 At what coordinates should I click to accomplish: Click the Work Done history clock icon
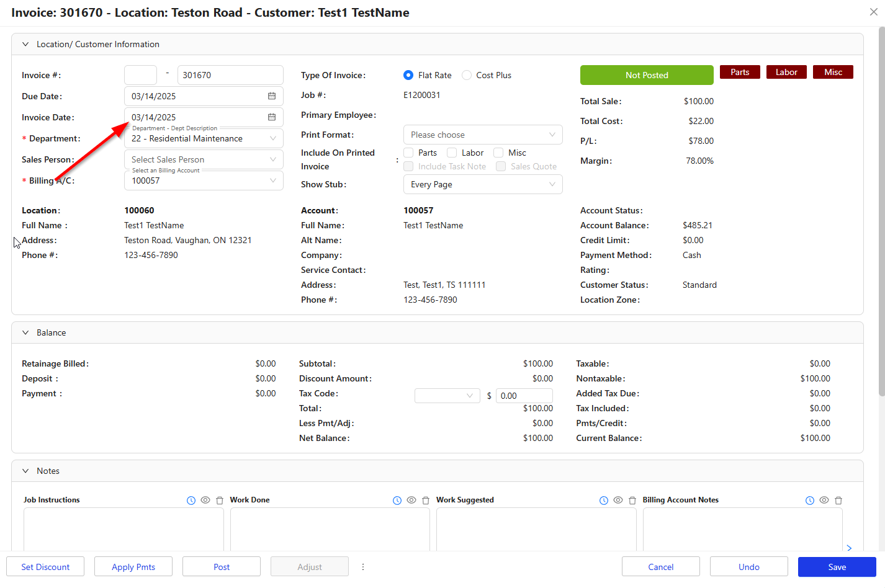click(397, 501)
